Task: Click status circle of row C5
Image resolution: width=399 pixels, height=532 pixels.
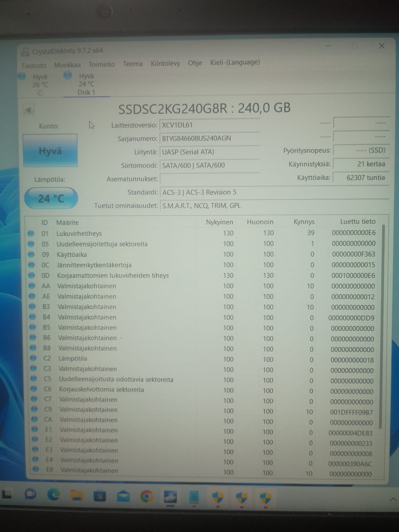Action: [x=34, y=378]
